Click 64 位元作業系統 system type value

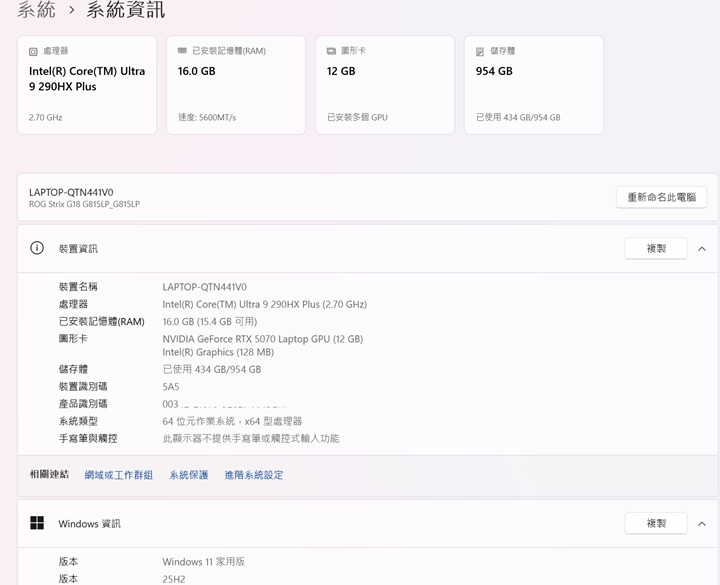pyautogui.click(x=232, y=421)
